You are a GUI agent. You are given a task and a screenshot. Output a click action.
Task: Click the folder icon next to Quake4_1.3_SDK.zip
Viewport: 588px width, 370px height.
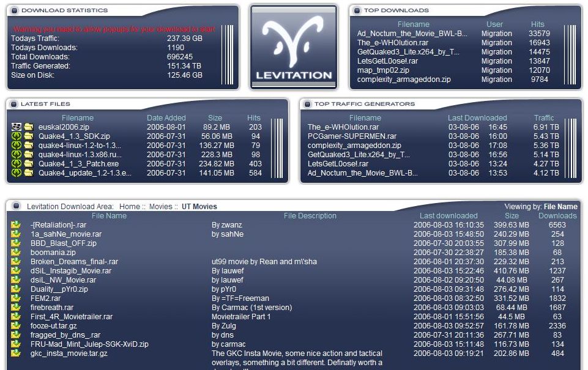28,136
